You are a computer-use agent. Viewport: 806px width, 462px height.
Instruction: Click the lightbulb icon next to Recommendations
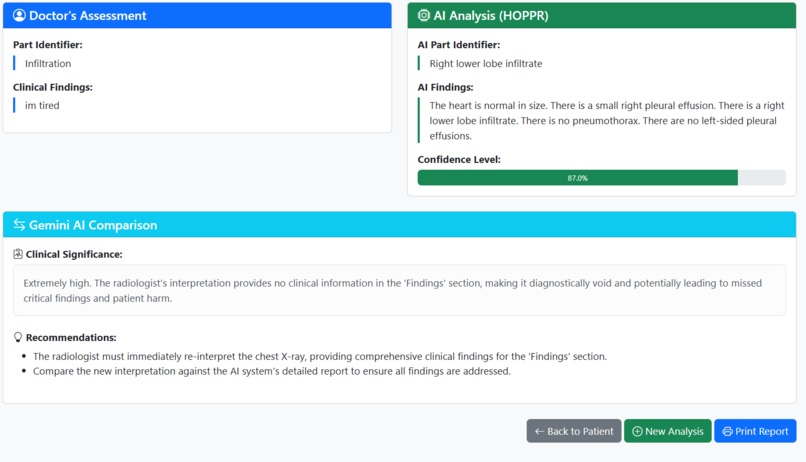pos(18,337)
